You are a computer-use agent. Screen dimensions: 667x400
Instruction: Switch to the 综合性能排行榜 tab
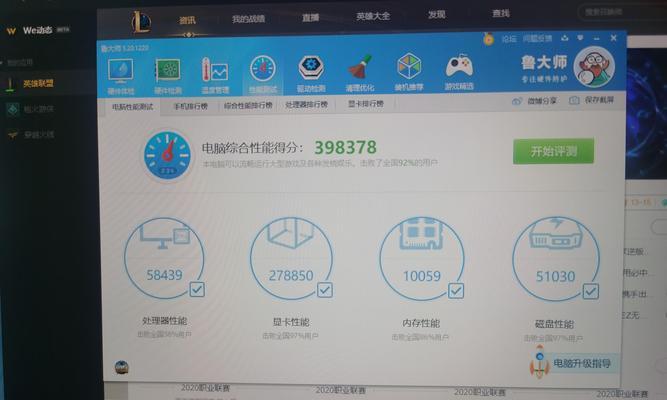tap(248, 105)
